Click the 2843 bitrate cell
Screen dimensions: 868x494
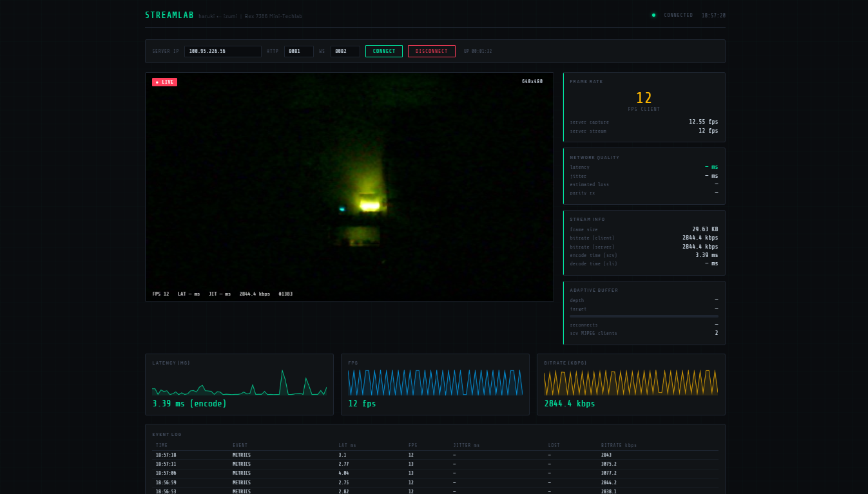606,455
